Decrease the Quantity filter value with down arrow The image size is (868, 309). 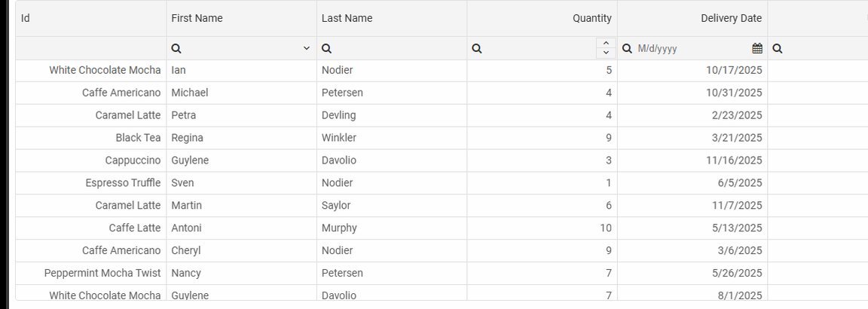606,54
